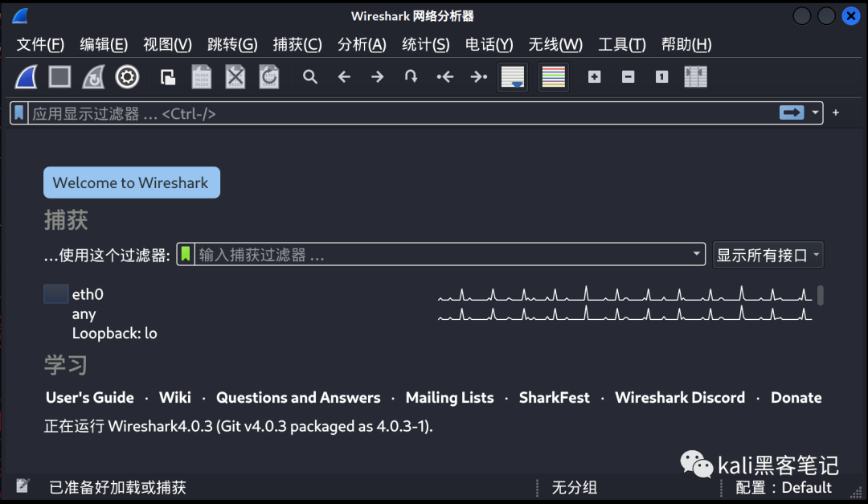Open 分析(A) menu
868x504 pixels.
coord(362,44)
